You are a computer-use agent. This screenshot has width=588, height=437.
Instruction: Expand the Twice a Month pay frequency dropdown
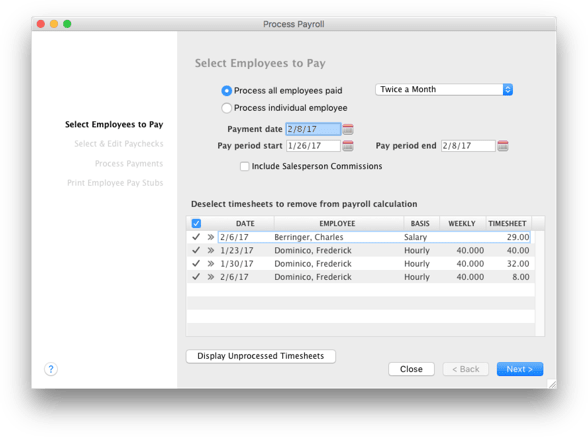pos(444,89)
